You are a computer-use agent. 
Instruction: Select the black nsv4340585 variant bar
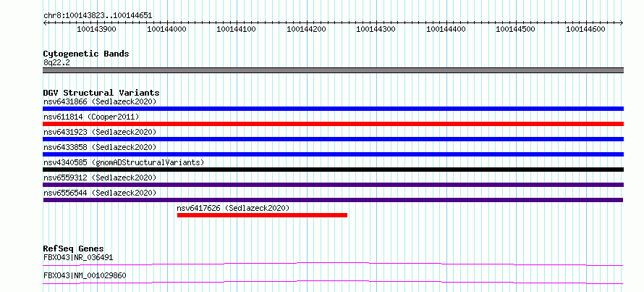pos(333,170)
